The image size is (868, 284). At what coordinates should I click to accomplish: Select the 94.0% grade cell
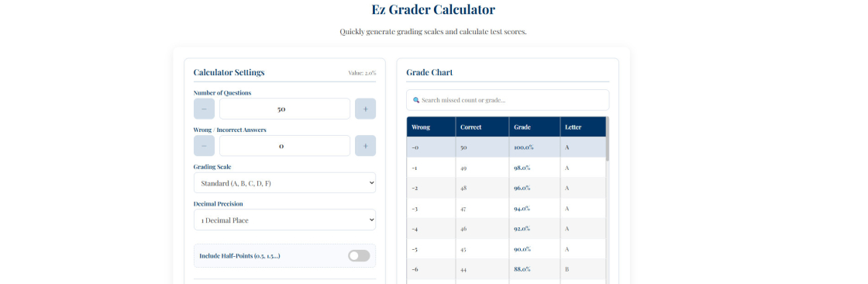[x=535, y=209]
